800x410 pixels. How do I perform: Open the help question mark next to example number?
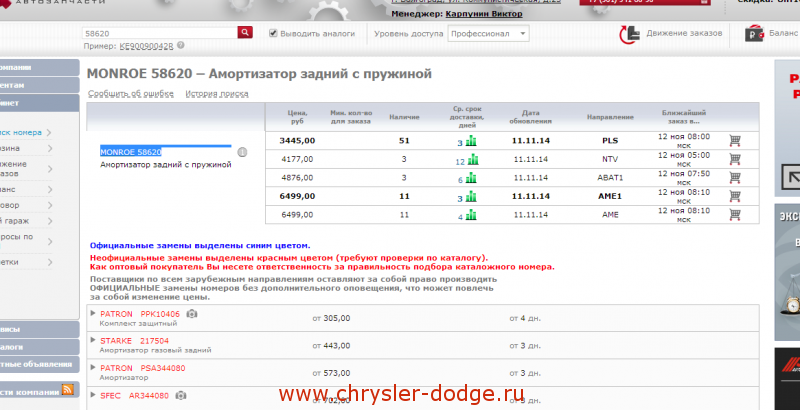[181, 45]
